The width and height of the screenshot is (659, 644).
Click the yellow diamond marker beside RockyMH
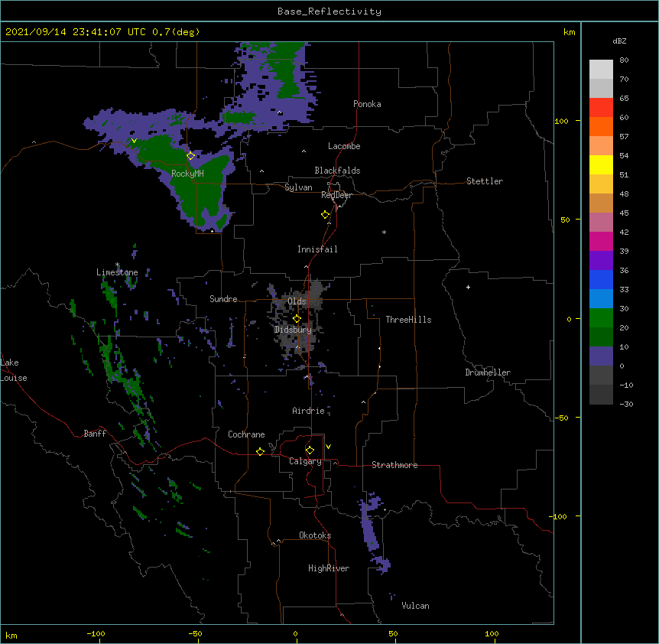pos(191,156)
